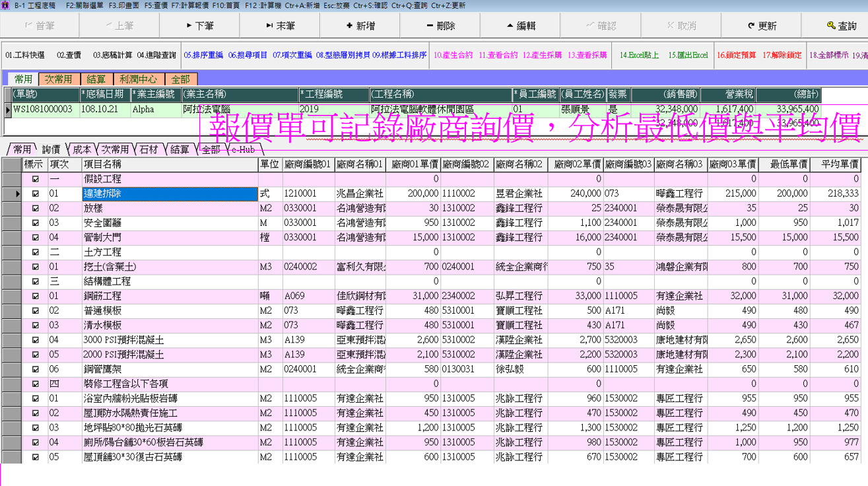
Task: Click 07.項次重編 renumber items
Action: pos(292,55)
